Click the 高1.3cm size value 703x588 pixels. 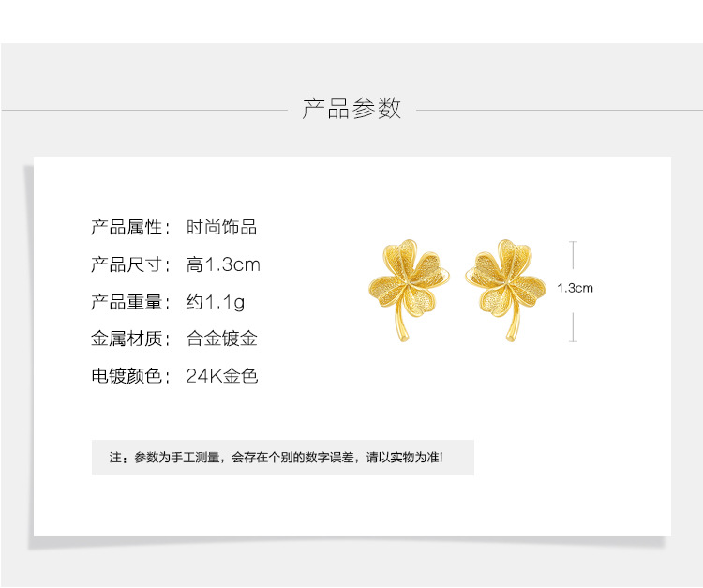click(x=223, y=264)
